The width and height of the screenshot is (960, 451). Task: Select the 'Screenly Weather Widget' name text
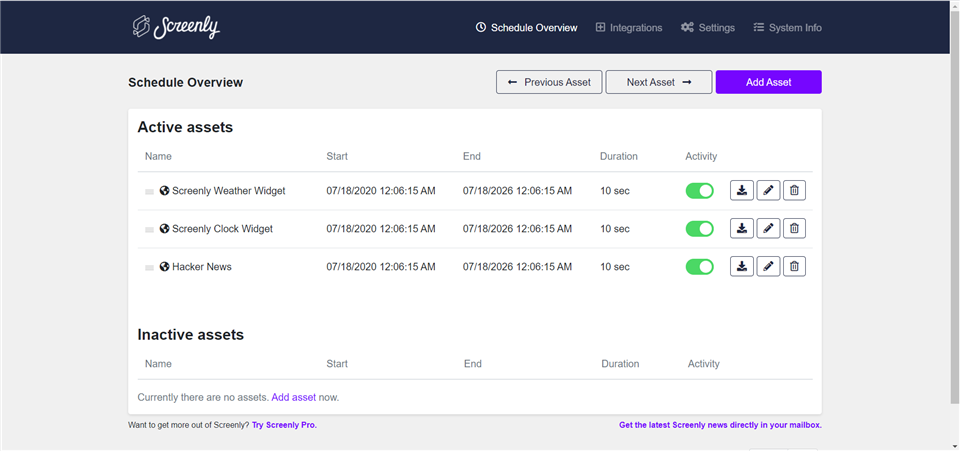[x=228, y=190]
